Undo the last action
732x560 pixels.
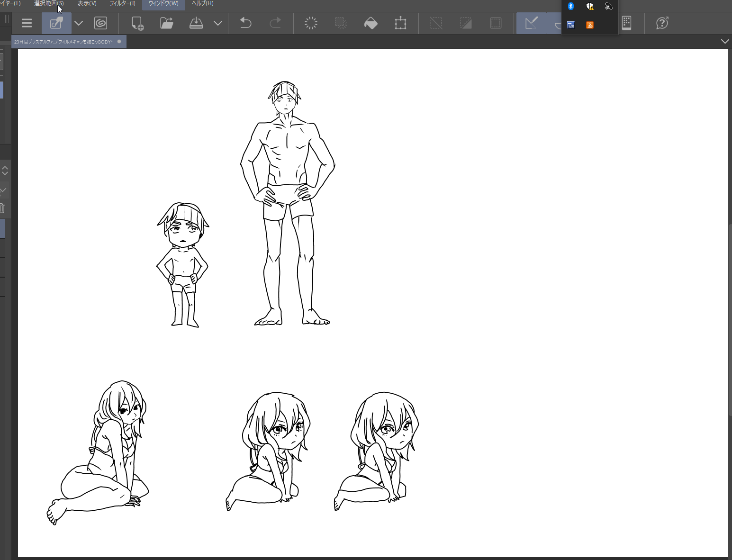(x=245, y=23)
